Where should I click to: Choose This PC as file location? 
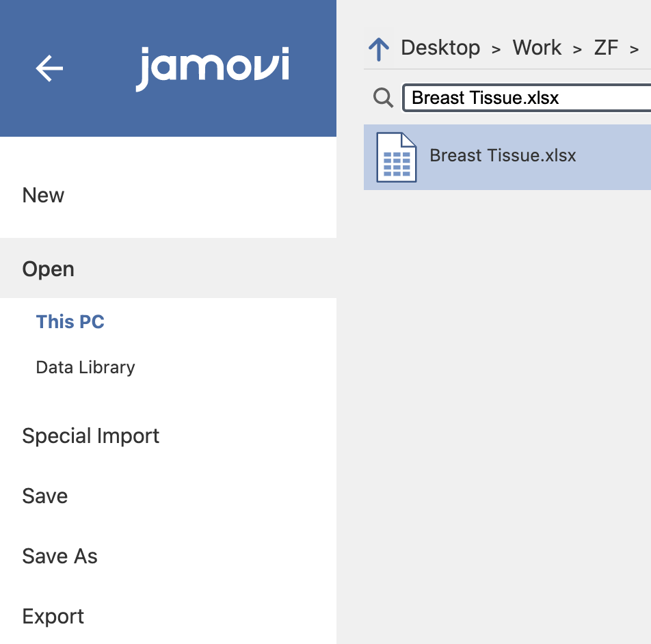pos(70,321)
